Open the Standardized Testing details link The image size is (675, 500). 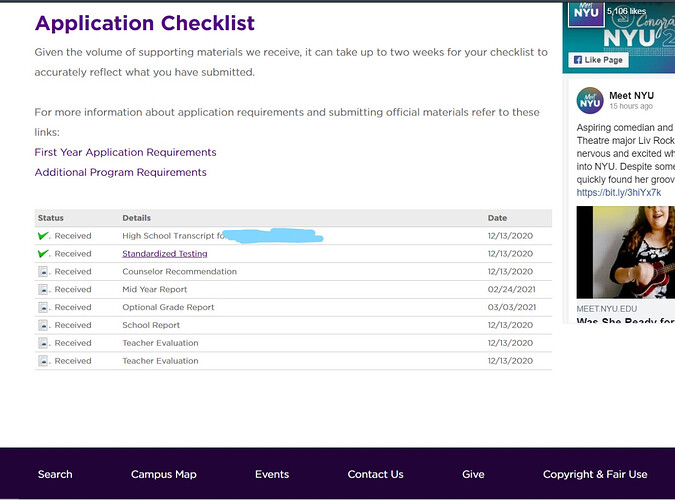165,254
